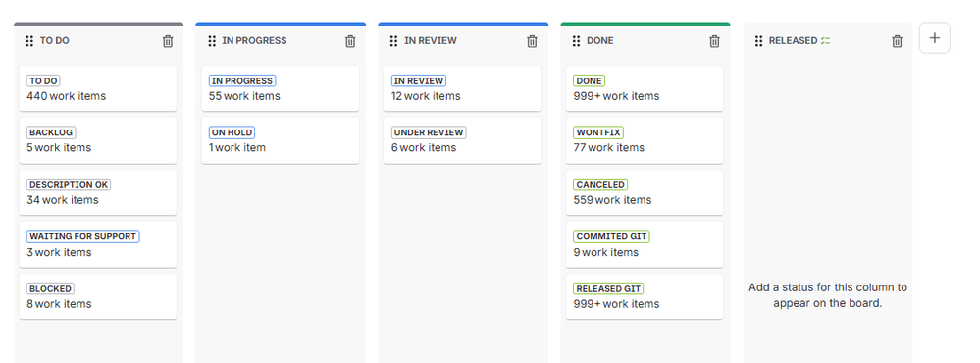This screenshot has height=363, width=980.
Task: Click the green checklist icon beside RELEASED
Action: pos(826,40)
